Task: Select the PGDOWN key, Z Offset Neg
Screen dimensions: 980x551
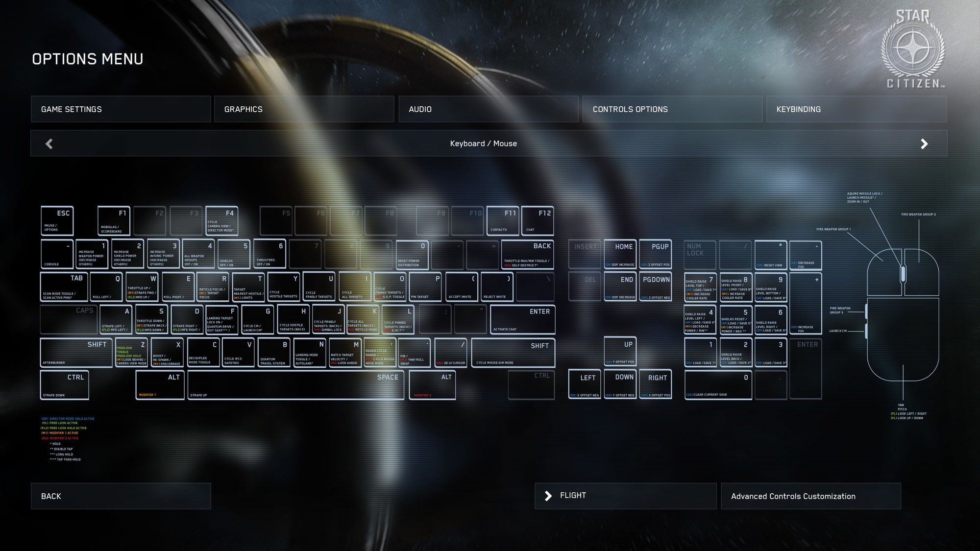Action: coord(655,287)
